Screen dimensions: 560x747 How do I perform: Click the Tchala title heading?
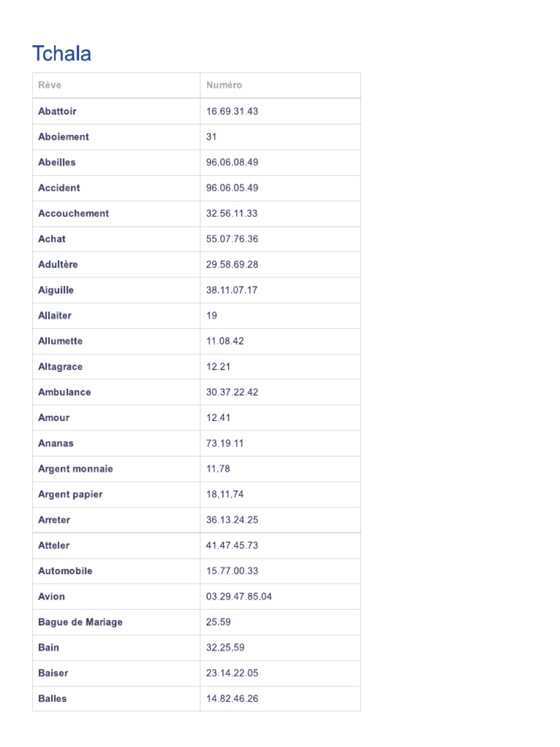tap(62, 54)
